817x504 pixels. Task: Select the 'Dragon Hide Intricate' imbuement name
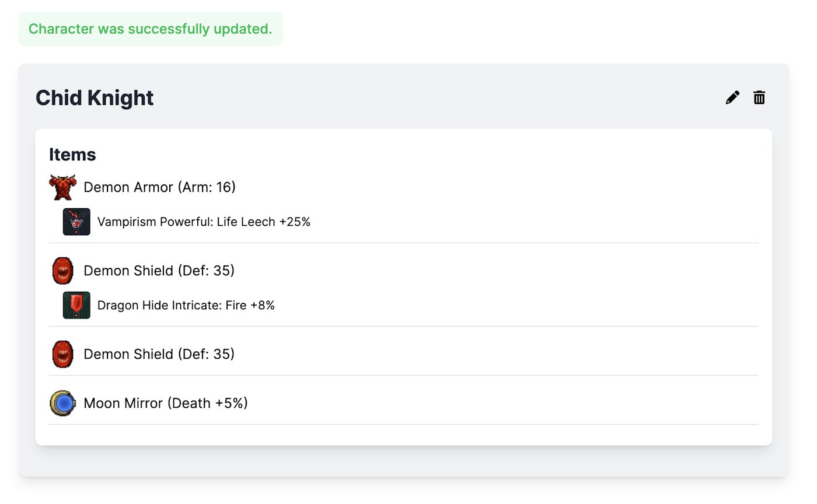click(x=159, y=305)
